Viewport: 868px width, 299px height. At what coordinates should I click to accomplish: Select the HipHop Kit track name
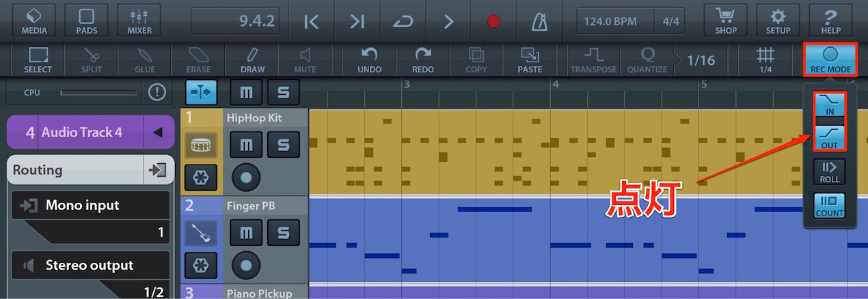[x=254, y=118]
